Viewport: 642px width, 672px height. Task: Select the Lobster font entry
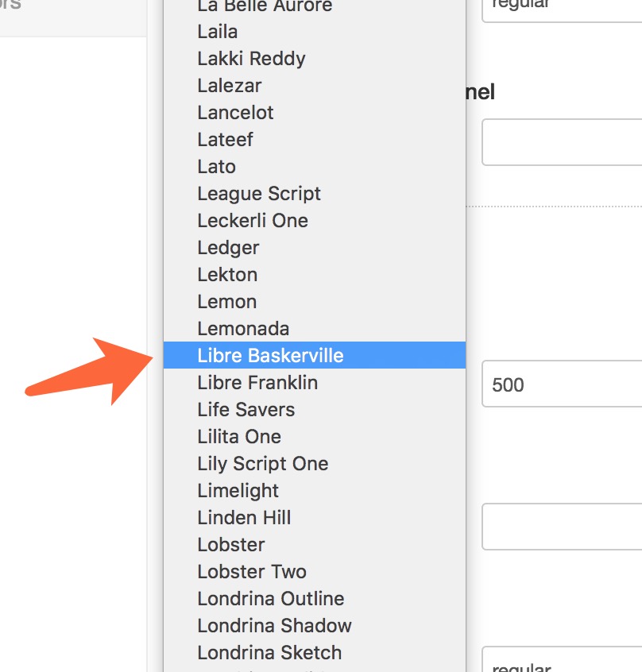tap(231, 544)
